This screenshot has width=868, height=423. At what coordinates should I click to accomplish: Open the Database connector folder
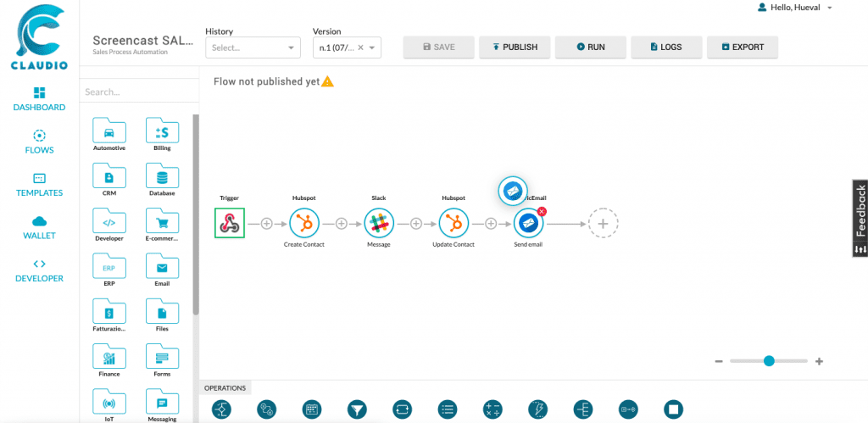(x=162, y=180)
